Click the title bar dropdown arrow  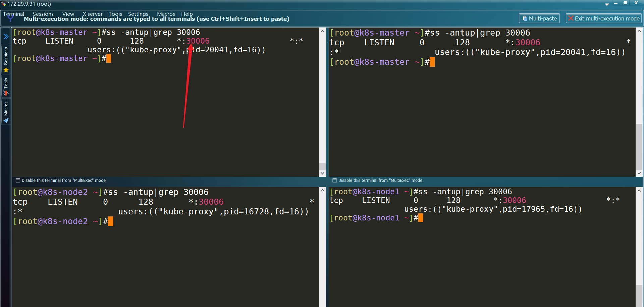[607, 4]
